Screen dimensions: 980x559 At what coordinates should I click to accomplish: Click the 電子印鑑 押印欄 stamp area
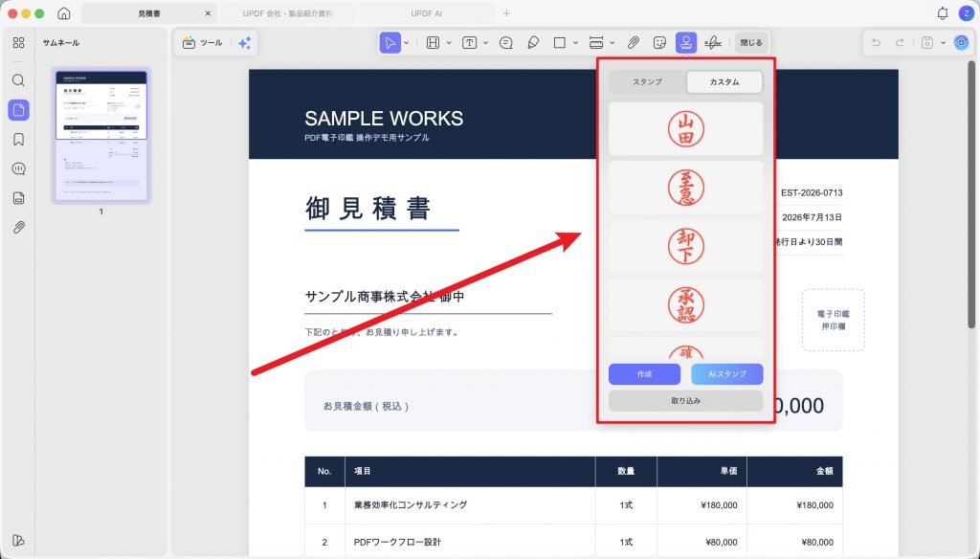coord(834,320)
